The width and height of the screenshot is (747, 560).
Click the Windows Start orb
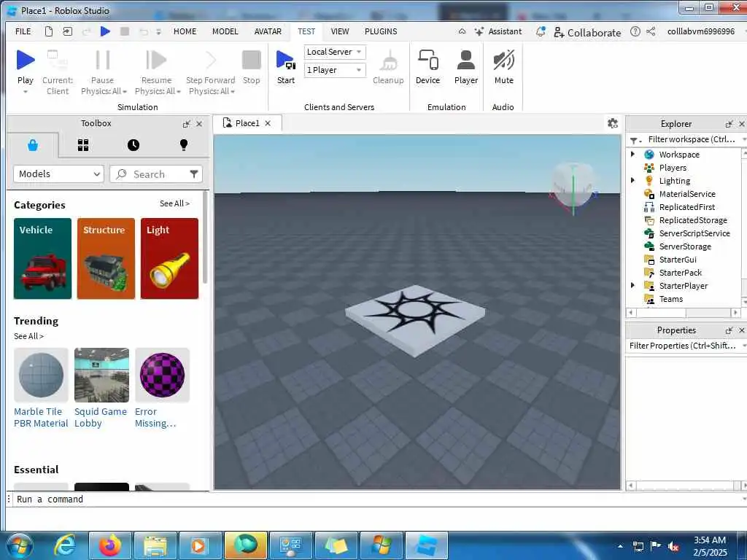point(20,546)
